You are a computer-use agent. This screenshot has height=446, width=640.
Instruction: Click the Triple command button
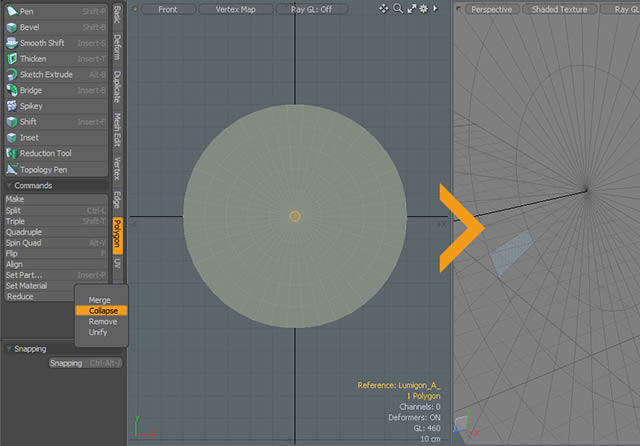pyautogui.click(x=56, y=221)
